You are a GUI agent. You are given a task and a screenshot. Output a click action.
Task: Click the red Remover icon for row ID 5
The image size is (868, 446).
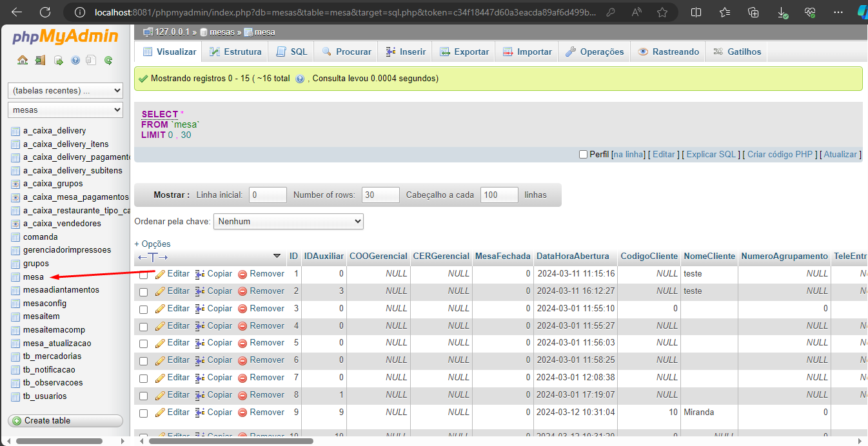pyautogui.click(x=242, y=344)
